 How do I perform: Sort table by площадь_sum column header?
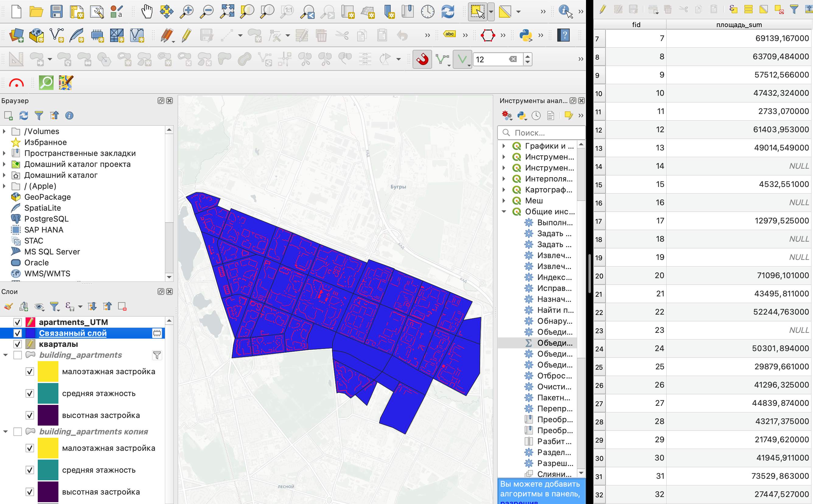click(x=738, y=25)
